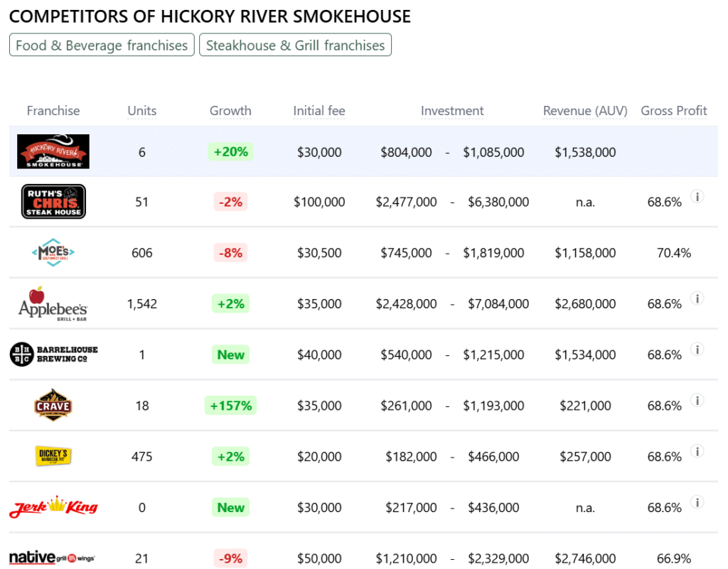The image size is (728, 569).
Task: Click the 66.9% gross profit value
Action: [x=674, y=558]
